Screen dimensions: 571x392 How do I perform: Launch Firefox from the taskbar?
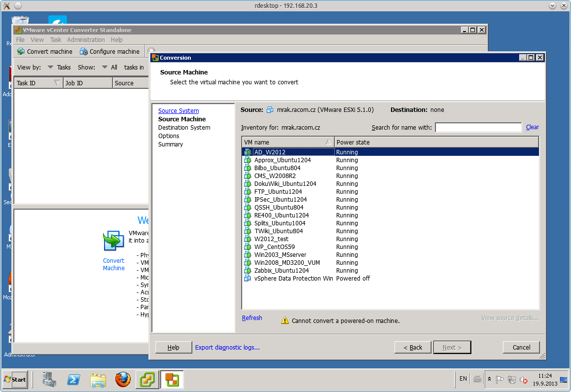(x=123, y=380)
